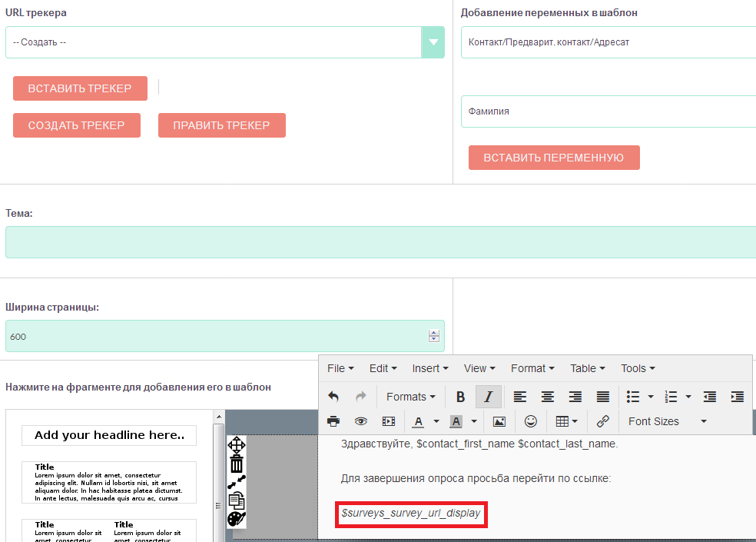Insert a numbered list
The image size is (756, 542).
671,397
